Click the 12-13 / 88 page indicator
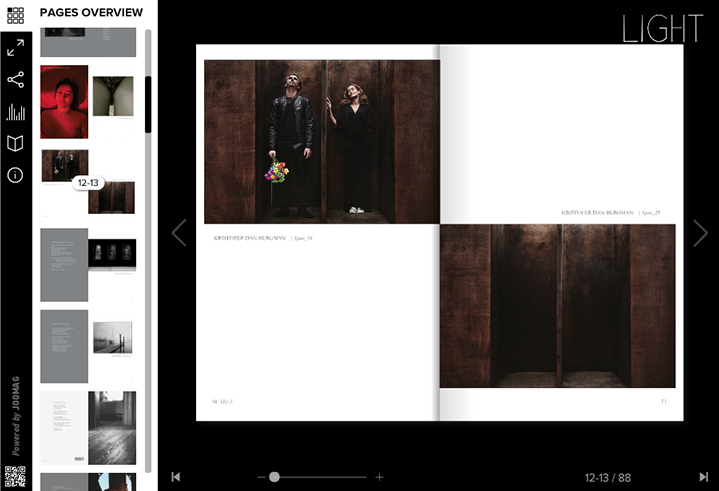 coord(608,478)
